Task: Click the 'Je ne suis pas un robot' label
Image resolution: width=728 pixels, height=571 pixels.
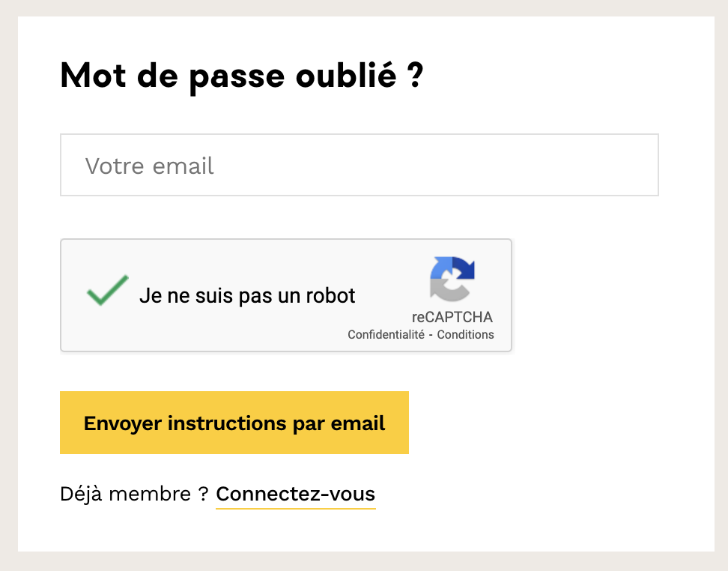Action: coord(247,296)
